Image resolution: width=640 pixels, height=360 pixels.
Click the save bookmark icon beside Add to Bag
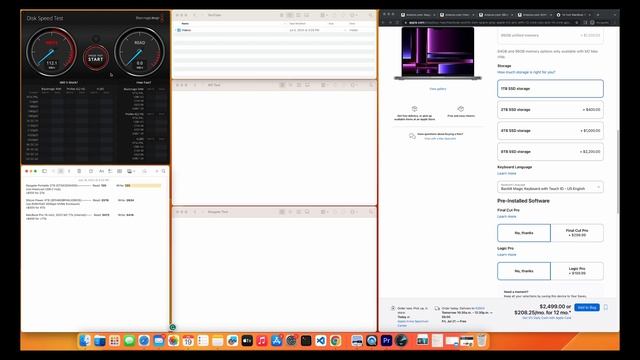tap(606, 307)
